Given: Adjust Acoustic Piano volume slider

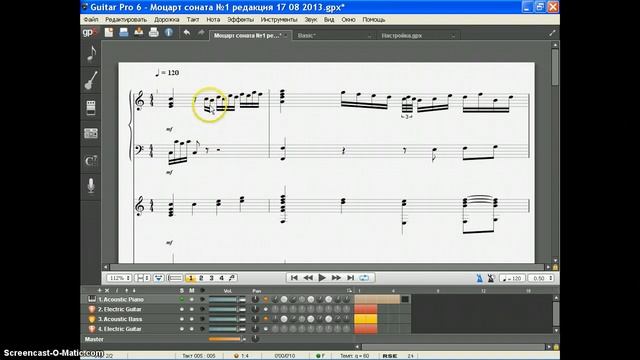Looking at the screenshot, I should click(x=227, y=300).
